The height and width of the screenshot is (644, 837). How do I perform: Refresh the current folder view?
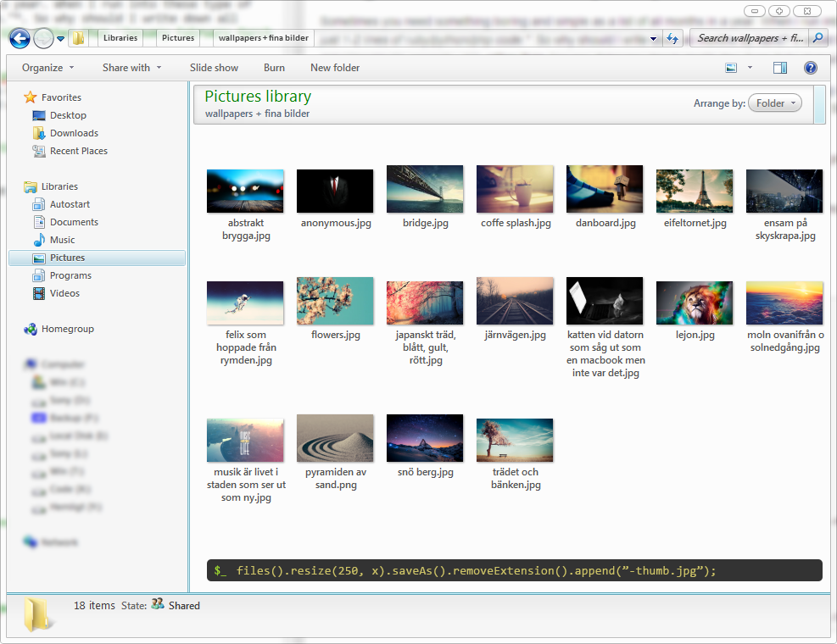pos(672,38)
